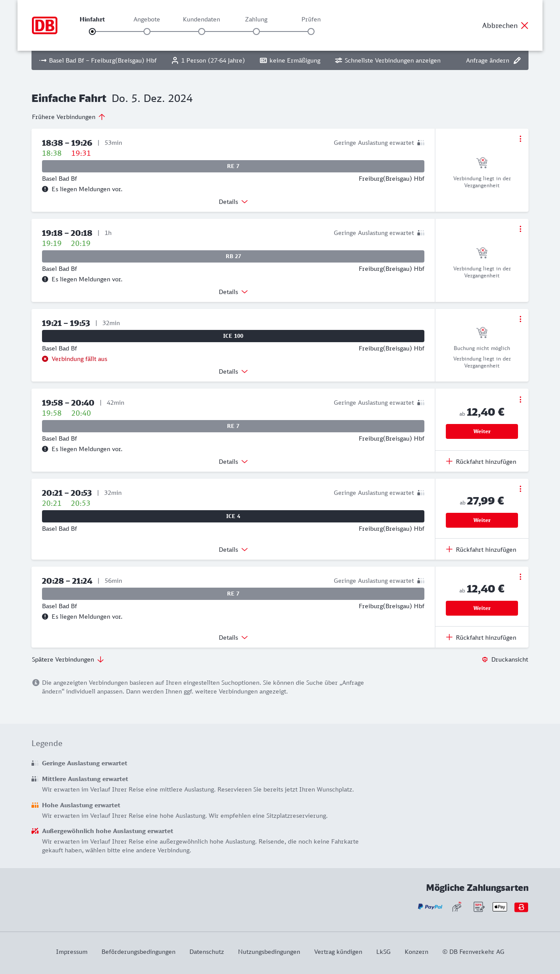The image size is (560, 974).
Task: Select the Zahlung step marker
Action: pyautogui.click(x=256, y=32)
